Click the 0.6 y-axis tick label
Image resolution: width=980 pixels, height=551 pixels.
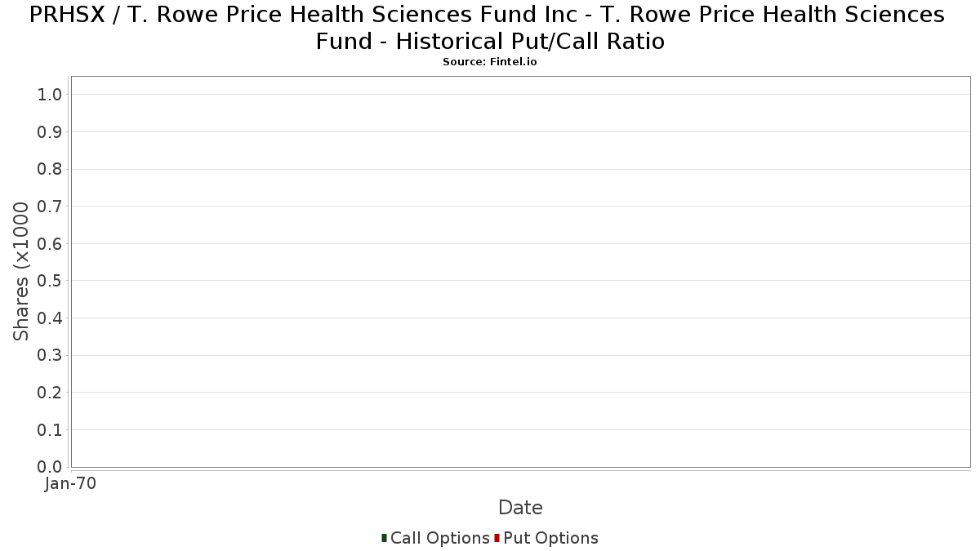point(50,244)
